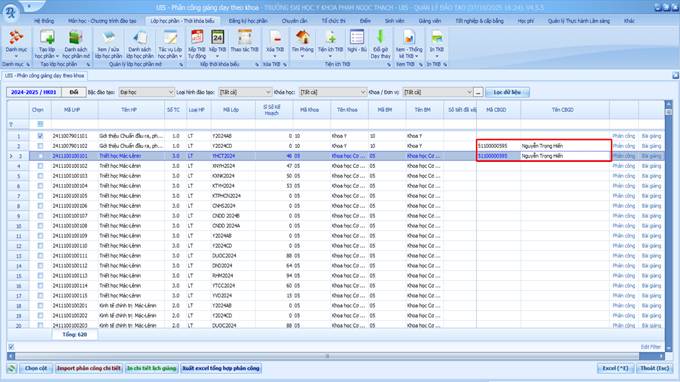The image size is (680, 382).
Task: Click ellipsis button next to Khoa / Đơn vị
Action: 477,92
